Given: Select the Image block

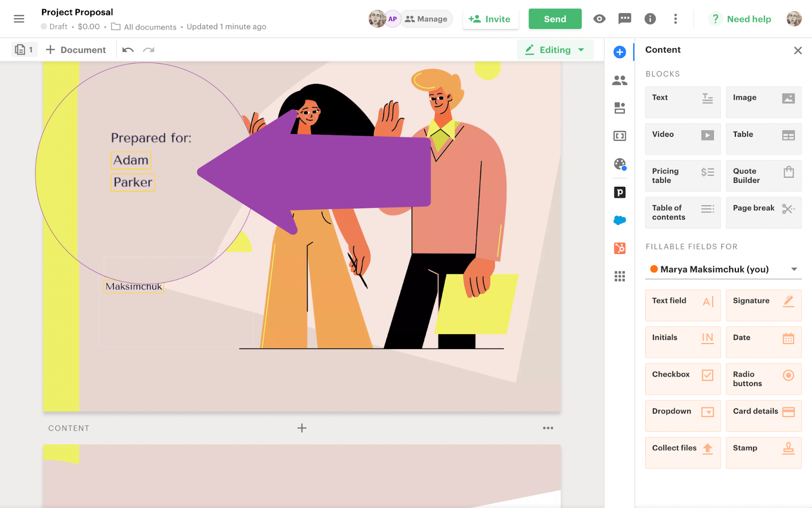Looking at the screenshot, I should pyautogui.click(x=764, y=102).
